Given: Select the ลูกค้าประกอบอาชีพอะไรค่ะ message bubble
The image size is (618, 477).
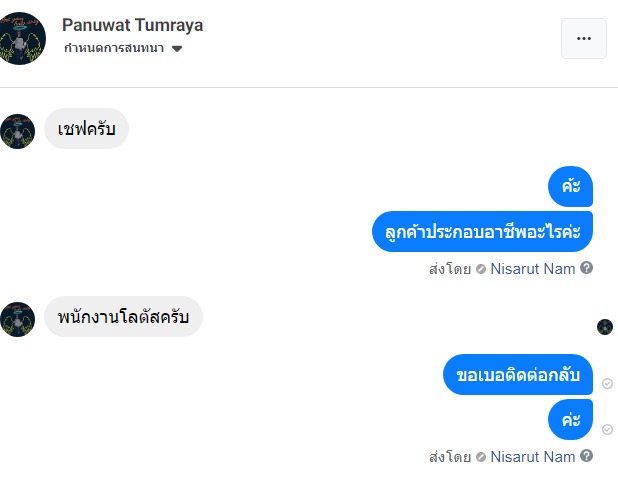Looking at the screenshot, I should pos(482,232).
